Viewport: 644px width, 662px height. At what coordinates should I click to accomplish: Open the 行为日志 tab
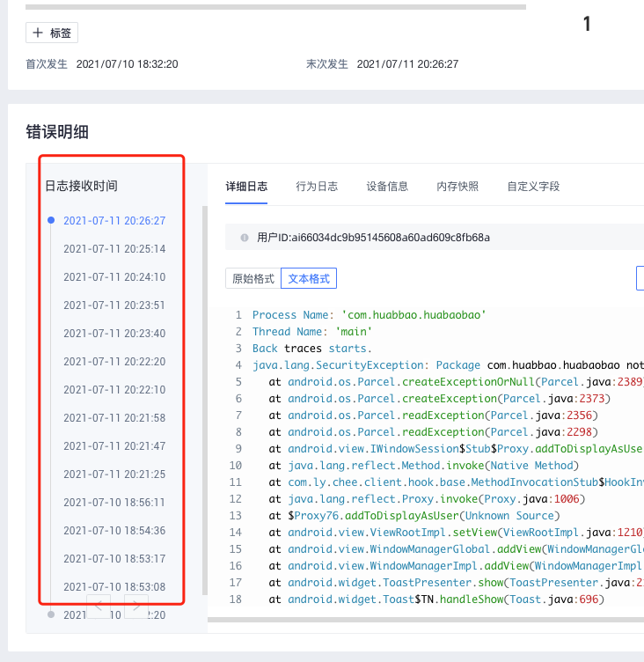pyautogui.click(x=317, y=187)
